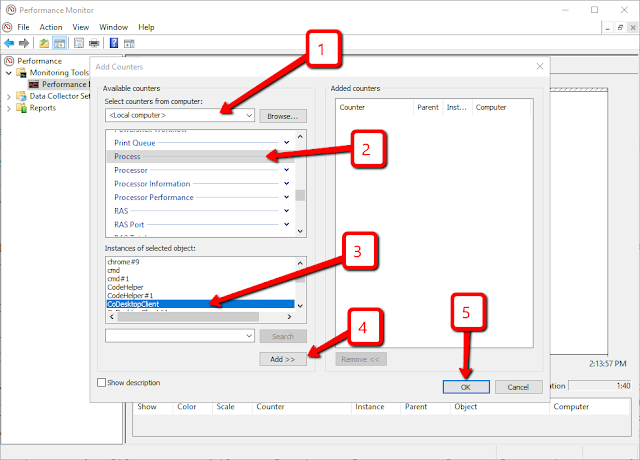640x460 pixels.
Task: Click the duration field showing 1:40
Action: (x=600, y=386)
